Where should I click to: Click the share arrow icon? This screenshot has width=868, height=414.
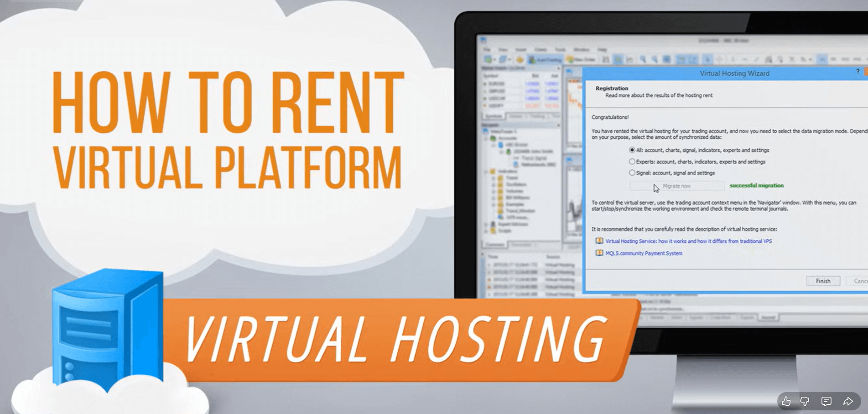click(x=848, y=401)
